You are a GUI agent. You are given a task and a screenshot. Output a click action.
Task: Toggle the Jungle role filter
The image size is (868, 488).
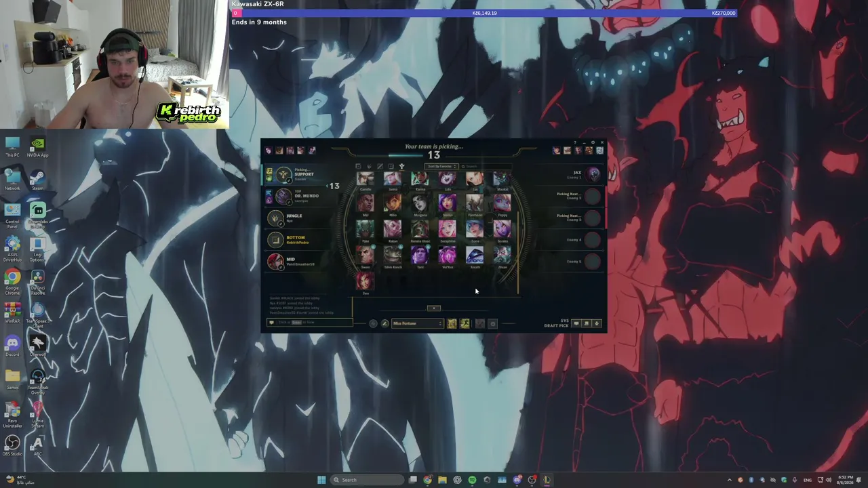click(x=369, y=166)
